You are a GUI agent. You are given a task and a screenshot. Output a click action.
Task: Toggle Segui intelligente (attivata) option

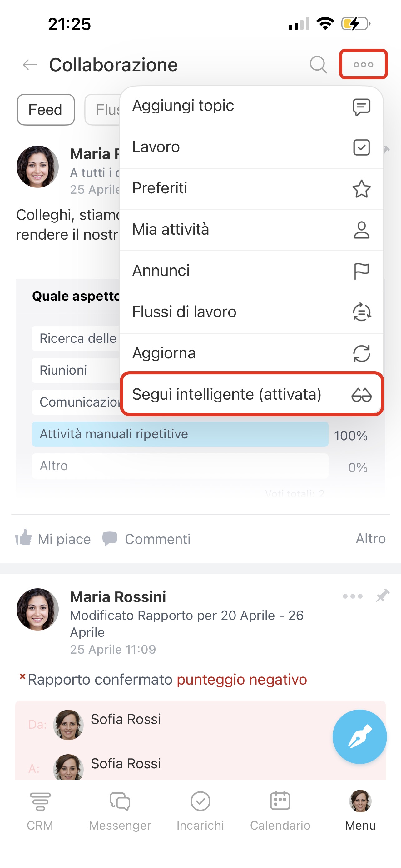point(251,394)
